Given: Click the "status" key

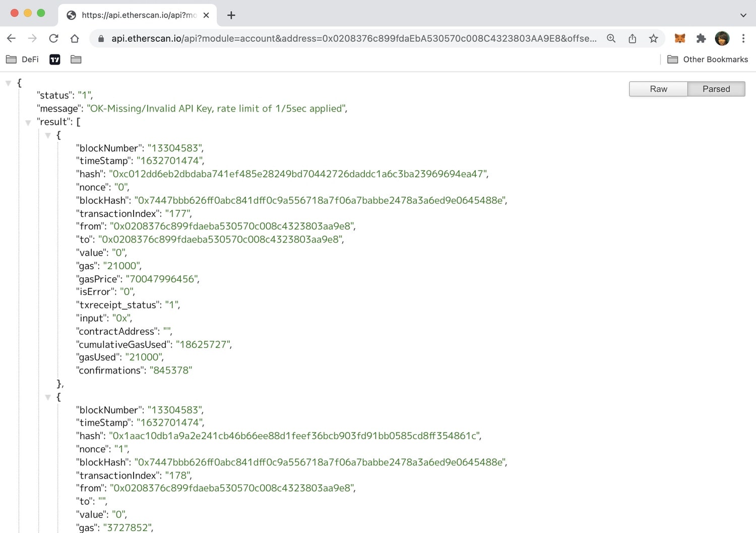Looking at the screenshot, I should coord(54,95).
